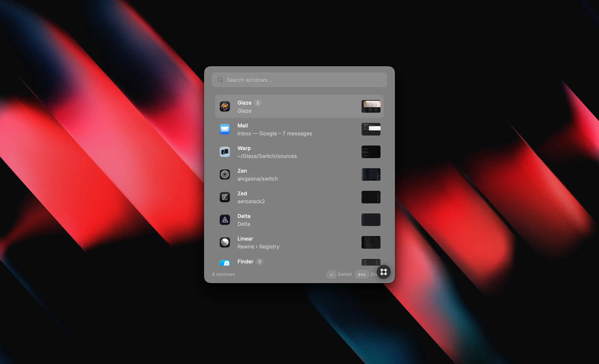Select the bold 'Delta' app name
599x364 pixels.
(243, 216)
